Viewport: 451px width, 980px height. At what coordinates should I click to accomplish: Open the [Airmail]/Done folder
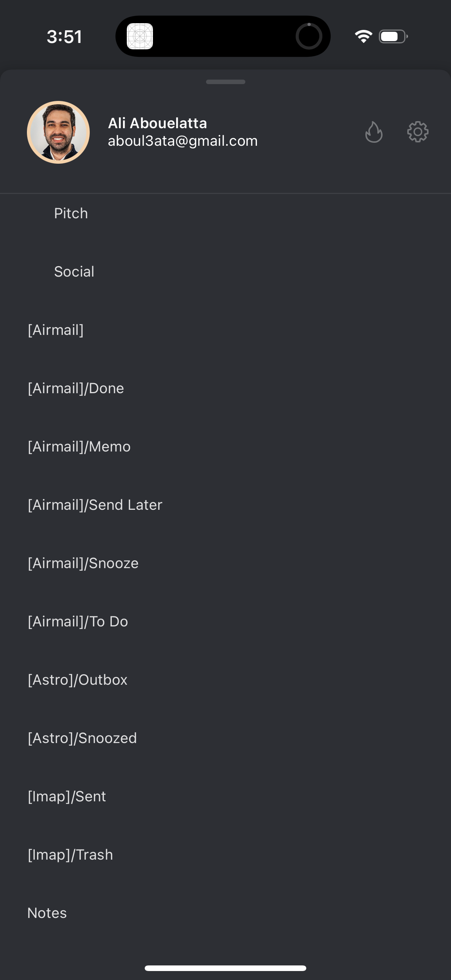(x=76, y=388)
